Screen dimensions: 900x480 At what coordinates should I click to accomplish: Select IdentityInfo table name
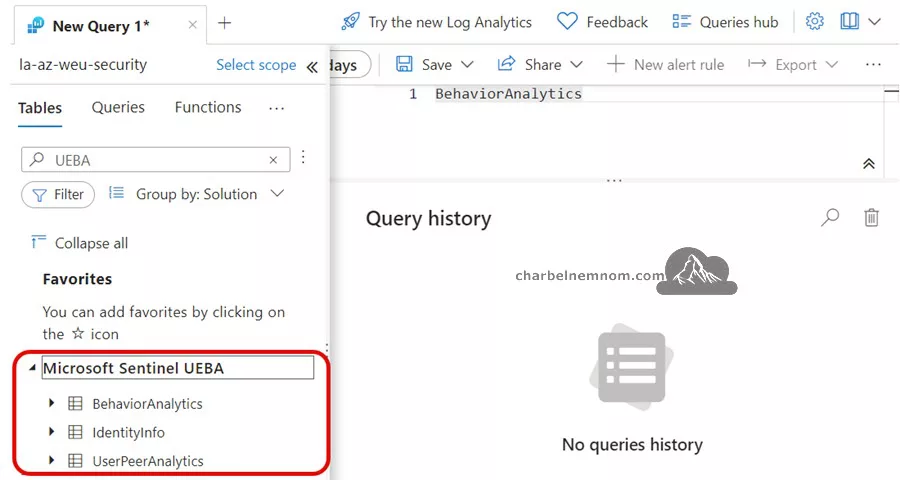tap(129, 432)
